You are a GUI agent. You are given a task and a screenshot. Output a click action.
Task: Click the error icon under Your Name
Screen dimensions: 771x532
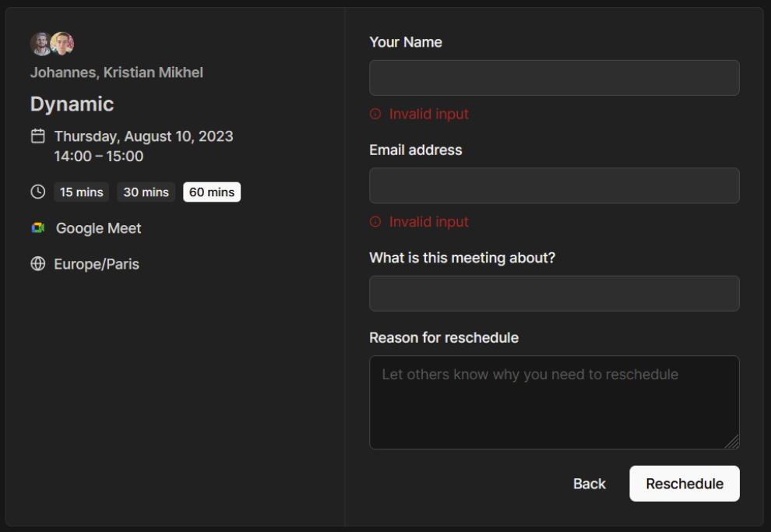tap(375, 114)
